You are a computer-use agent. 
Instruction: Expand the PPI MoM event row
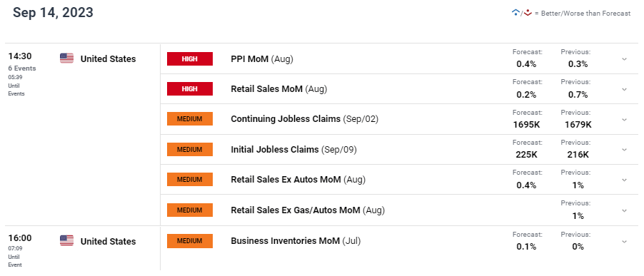tap(624, 59)
